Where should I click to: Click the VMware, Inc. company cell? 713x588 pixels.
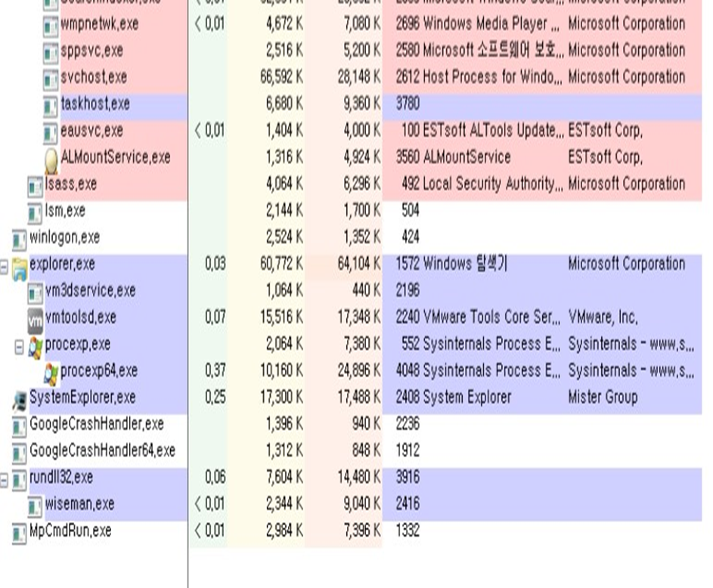(x=603, y=317)
